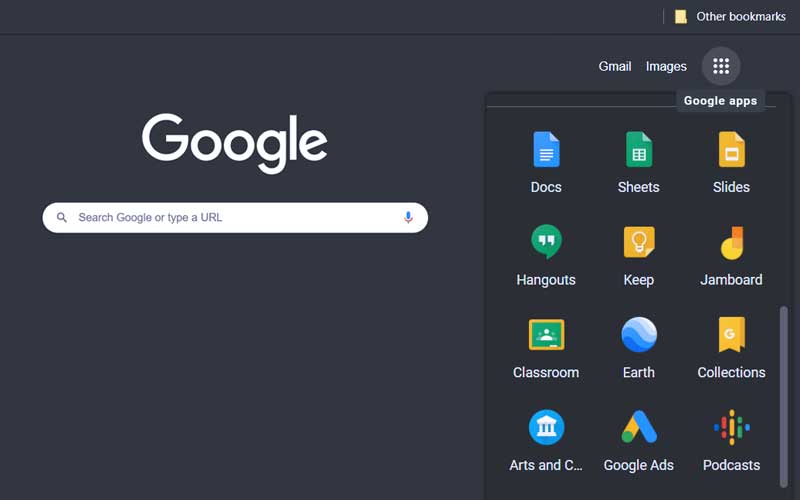Close the Google apps grid launcher
Screen dimensions: 800x500
pyautogui.click(x=721, y=66)
